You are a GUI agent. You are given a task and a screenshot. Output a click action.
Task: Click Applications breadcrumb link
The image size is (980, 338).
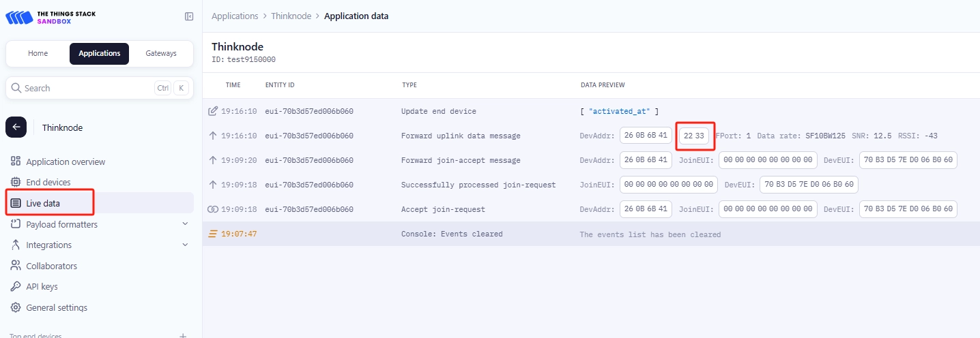(235, 16)
